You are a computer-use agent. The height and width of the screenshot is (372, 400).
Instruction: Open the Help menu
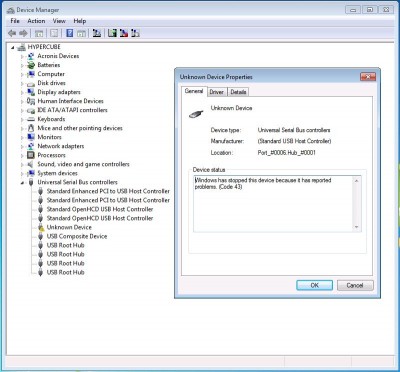click(x=80, y=21)
